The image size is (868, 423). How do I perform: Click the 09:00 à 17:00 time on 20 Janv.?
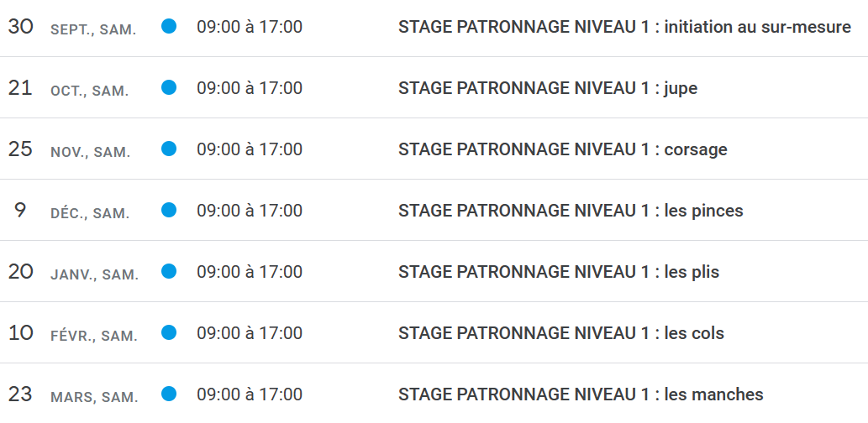click(x=250, y=272)
